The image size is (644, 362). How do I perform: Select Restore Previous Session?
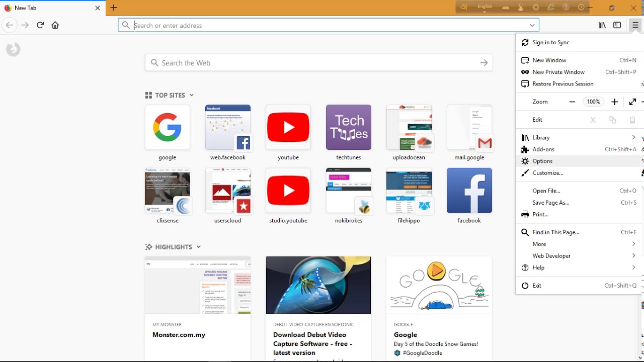point(580,84)
